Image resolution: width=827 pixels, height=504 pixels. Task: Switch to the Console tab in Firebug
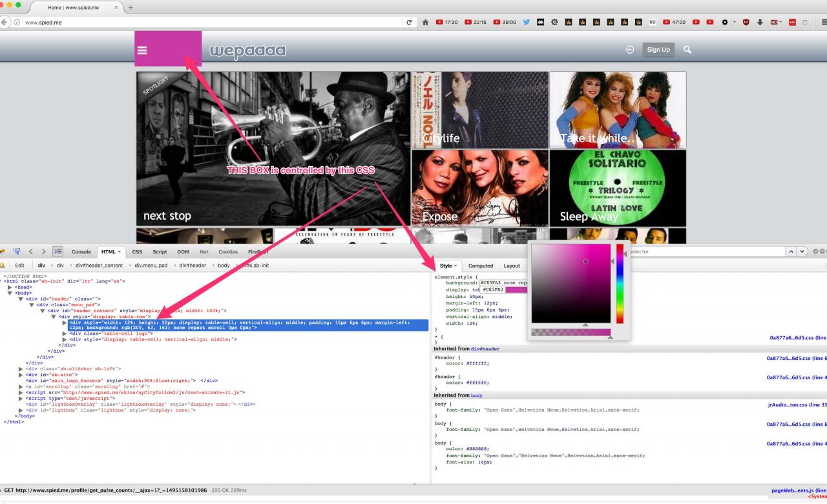[x=81, y=251]
